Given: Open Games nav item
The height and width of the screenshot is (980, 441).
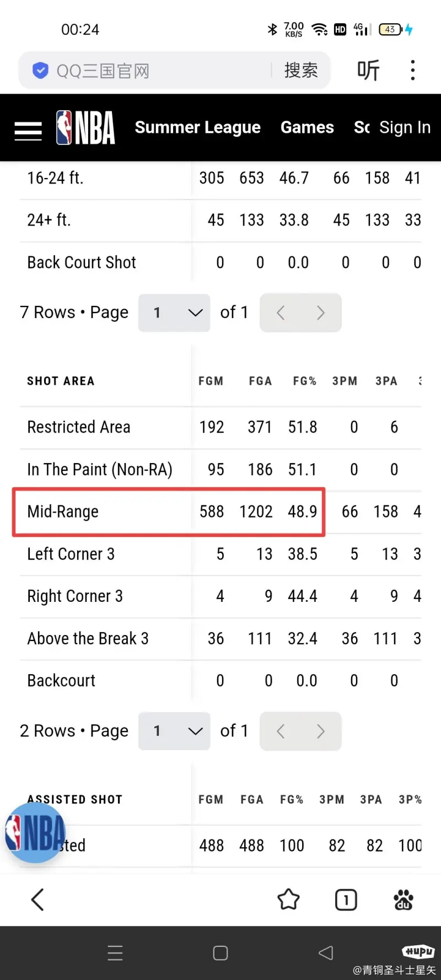Looking at the screenshot, I should pos(307,127).
